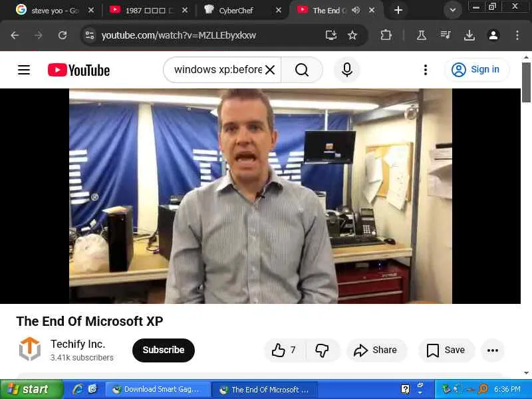Open Chrome Labs flask icon

422,35
